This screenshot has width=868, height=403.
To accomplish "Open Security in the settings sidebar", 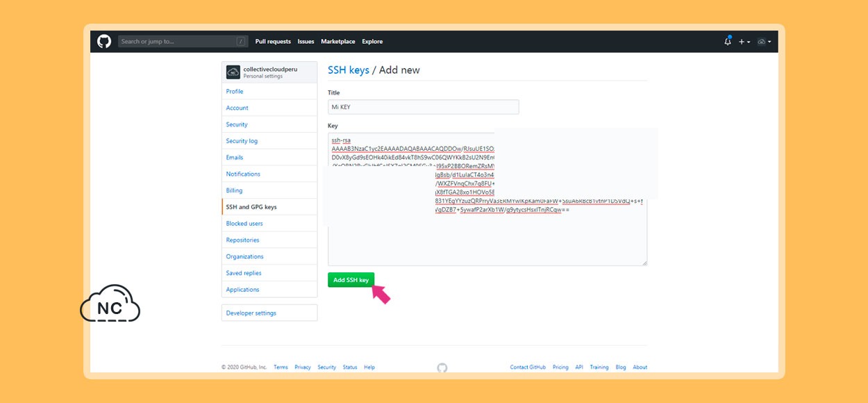I will point(269,124).
